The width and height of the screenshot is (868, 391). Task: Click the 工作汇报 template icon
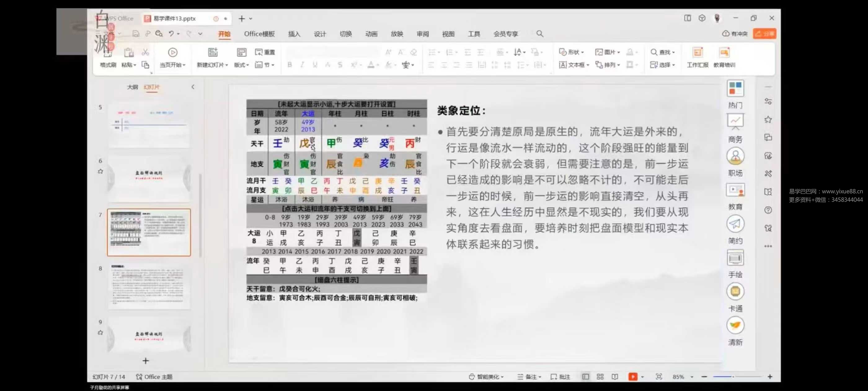(697, 53)
